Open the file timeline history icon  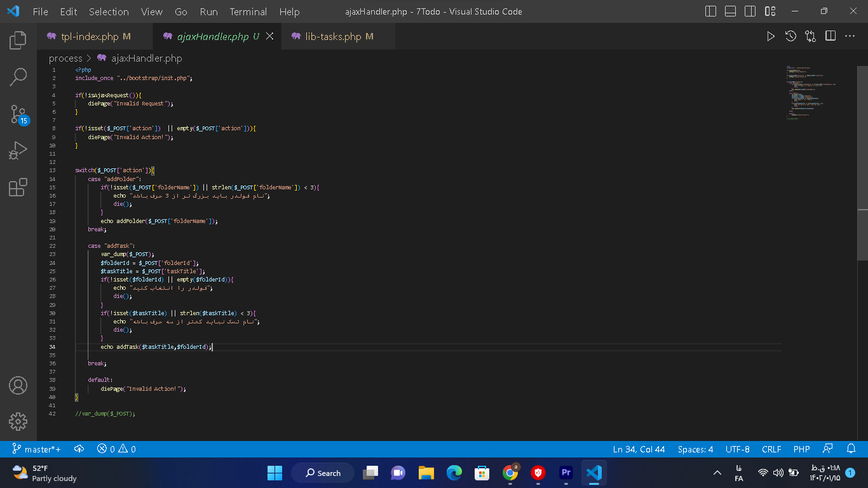(790, 36)
